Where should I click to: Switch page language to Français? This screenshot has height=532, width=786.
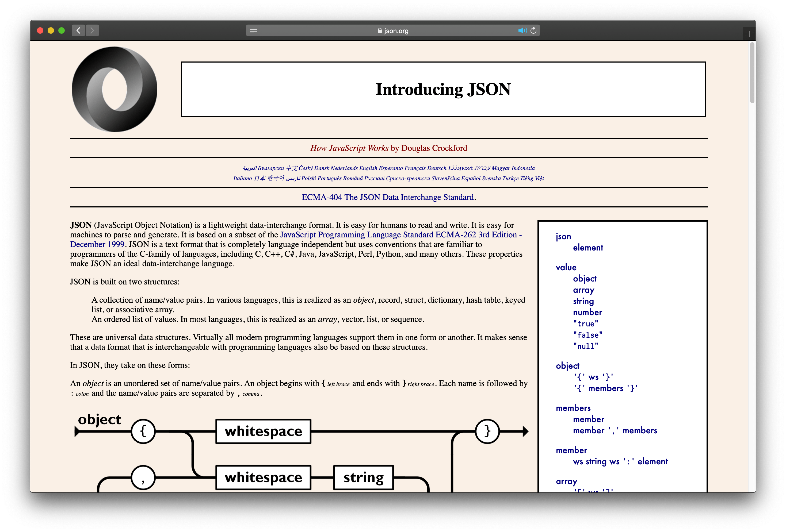[415, 168]
